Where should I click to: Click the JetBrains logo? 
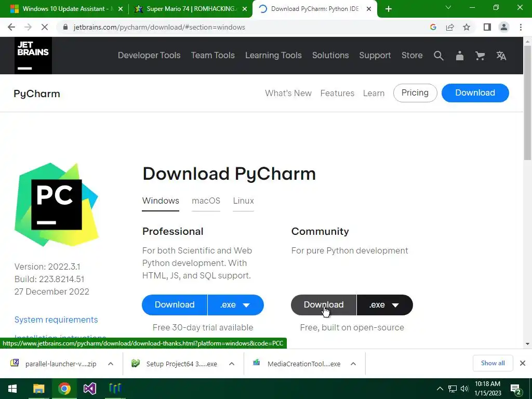coord(33,55)
